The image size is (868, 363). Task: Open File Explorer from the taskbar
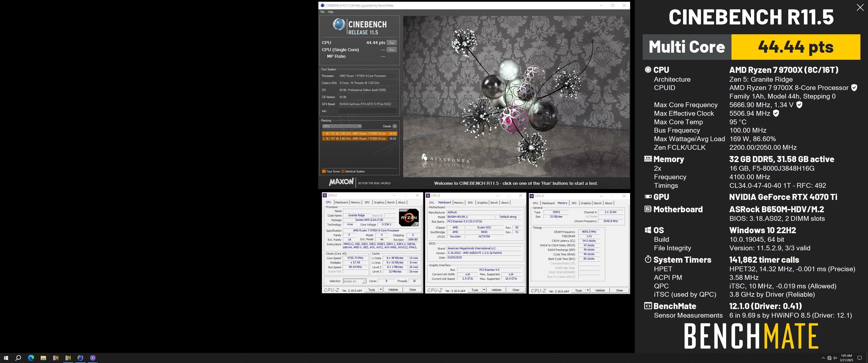pos(43,358)
